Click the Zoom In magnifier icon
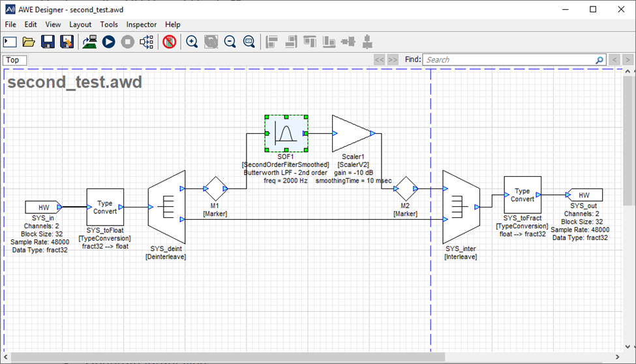636x364 pixels. point(192,42)
